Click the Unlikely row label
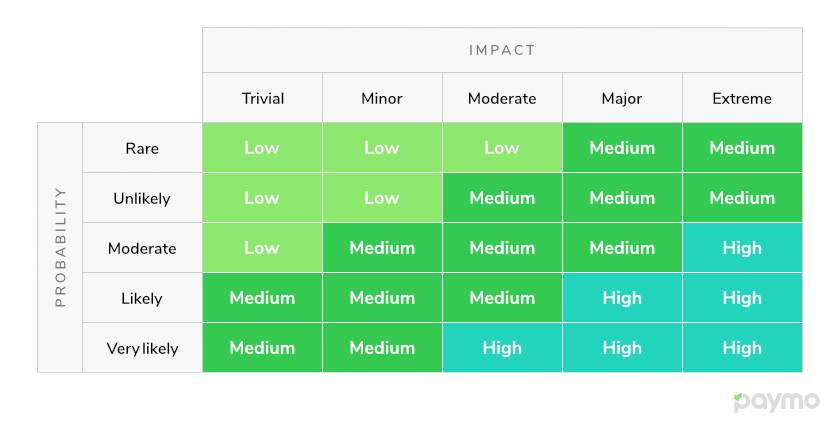 pos(142,198)
